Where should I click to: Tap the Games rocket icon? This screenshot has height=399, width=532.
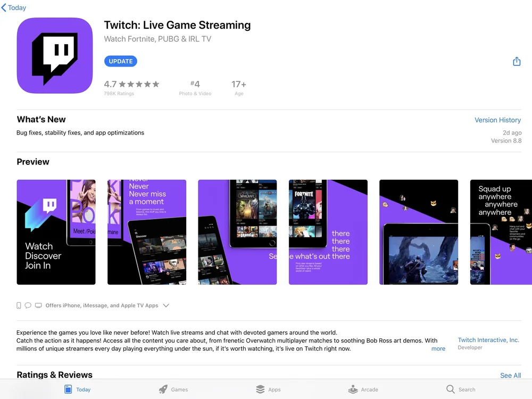tap(163, 389)
